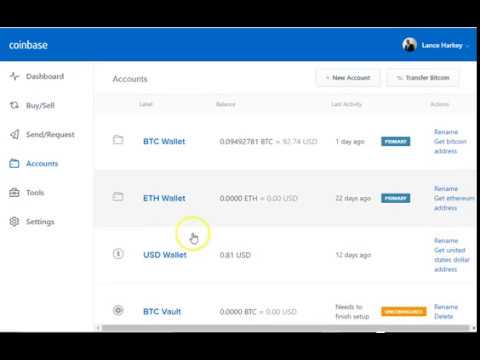Image resolution: width=480 pixels, height=360 pixels.
Task: Open the USD Wallet link
Action: click(165, 255)
